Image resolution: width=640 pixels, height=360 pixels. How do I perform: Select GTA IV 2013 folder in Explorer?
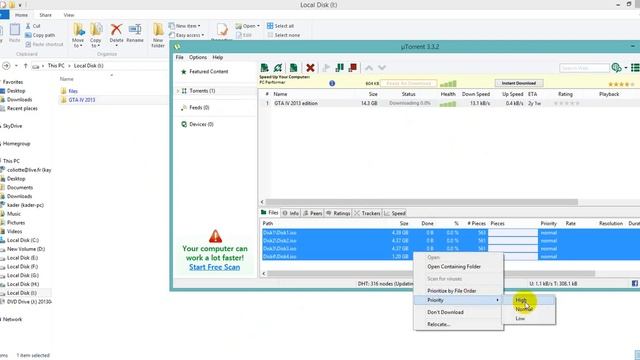pyautogui.click(x=82, y=100)
